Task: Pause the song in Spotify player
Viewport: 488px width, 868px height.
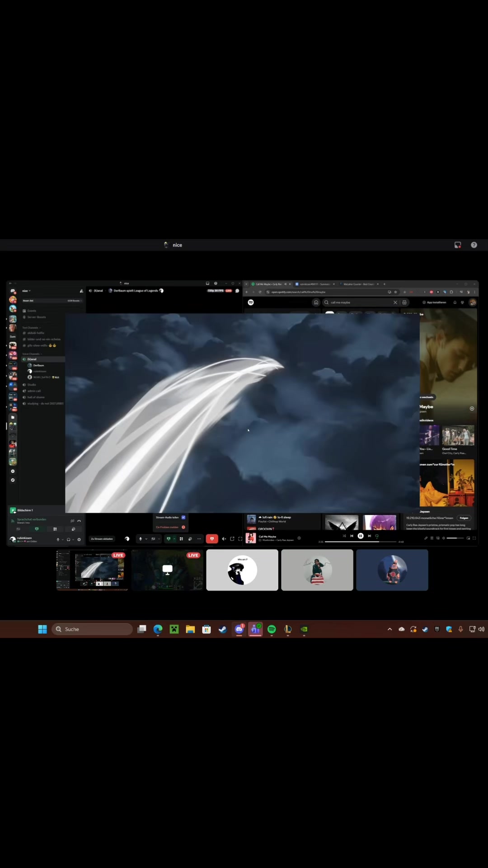Action: pos(361,536)
